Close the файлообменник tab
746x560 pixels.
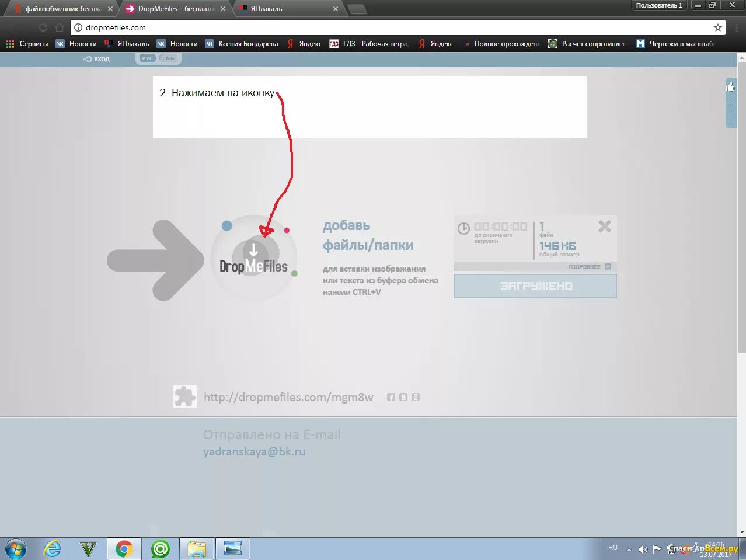[x=110, y=9]
